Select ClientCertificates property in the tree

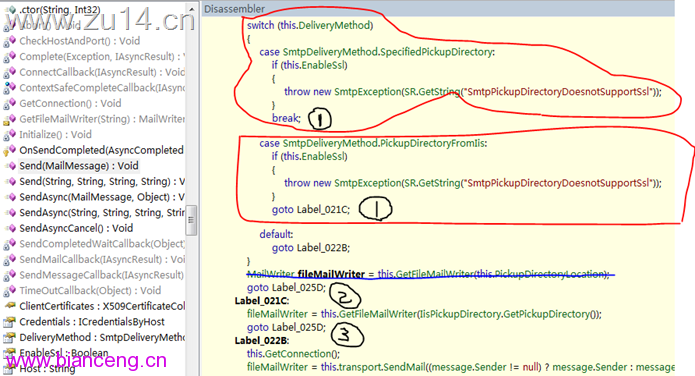point(102,306)
